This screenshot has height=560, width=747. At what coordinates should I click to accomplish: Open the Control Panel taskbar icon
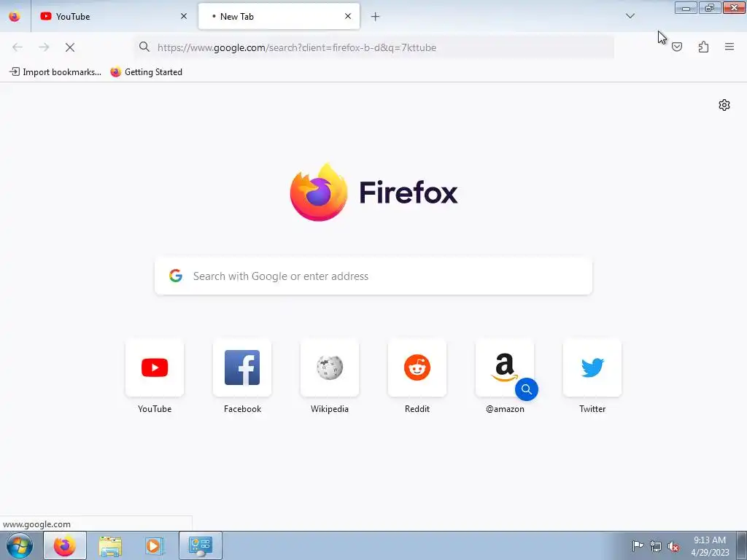(x=200, y=545)
